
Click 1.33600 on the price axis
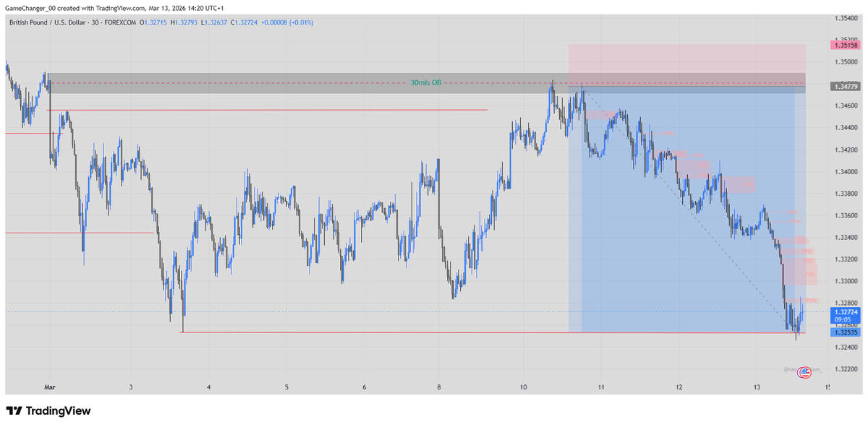tap(846, 215)
